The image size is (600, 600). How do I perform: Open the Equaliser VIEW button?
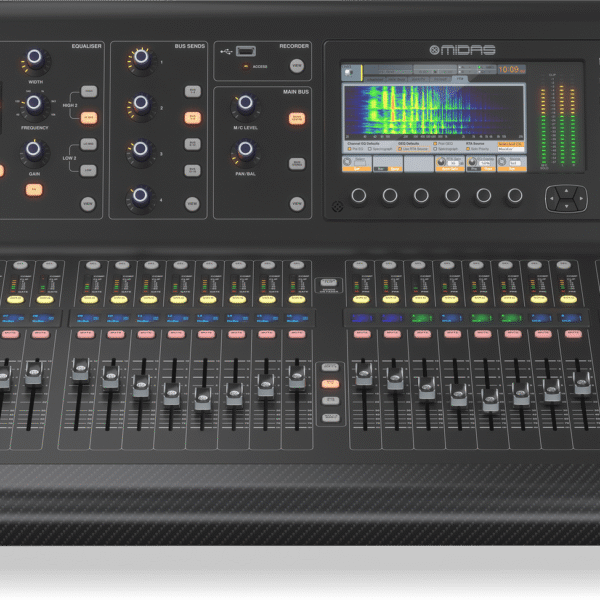[x=88, y=204]
